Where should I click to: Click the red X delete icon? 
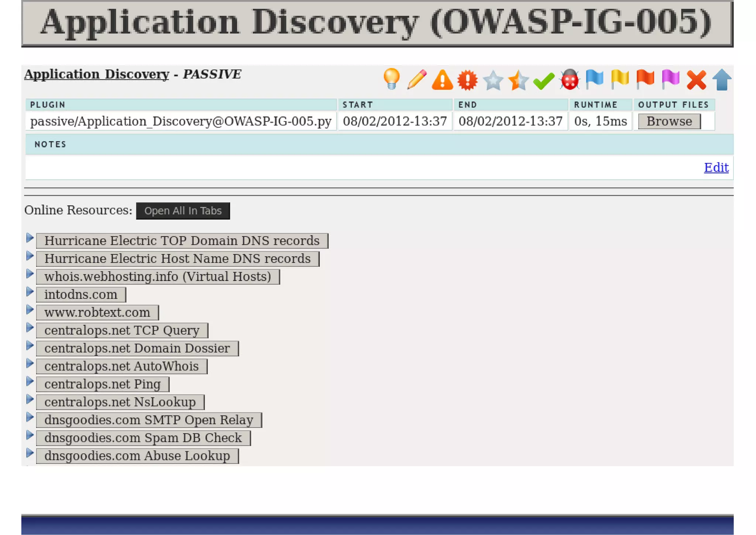pos(696,80)
